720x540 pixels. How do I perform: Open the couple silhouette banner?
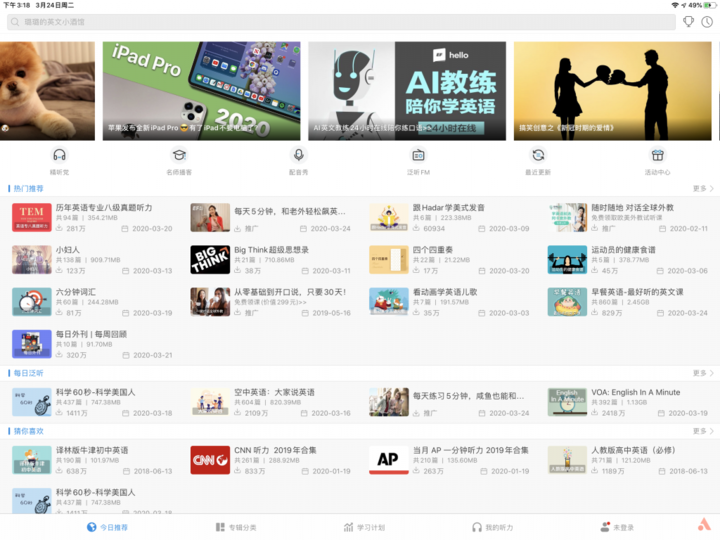pyautogui.click(x=613, y=91)
